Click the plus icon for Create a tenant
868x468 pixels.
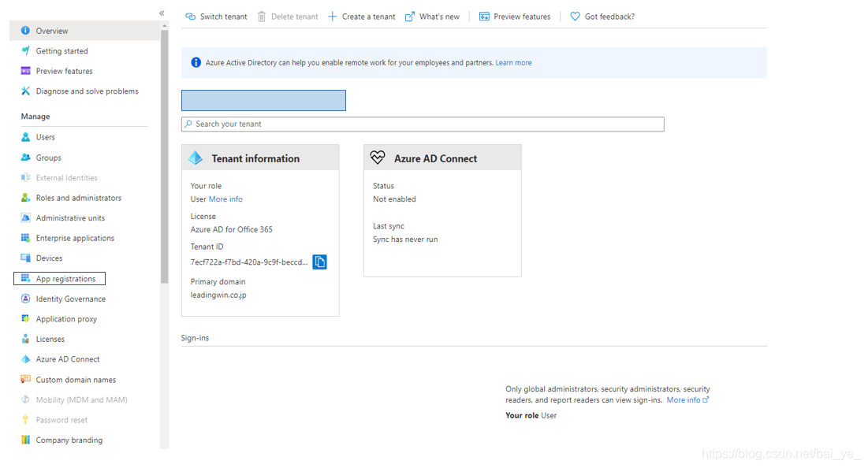332,17
